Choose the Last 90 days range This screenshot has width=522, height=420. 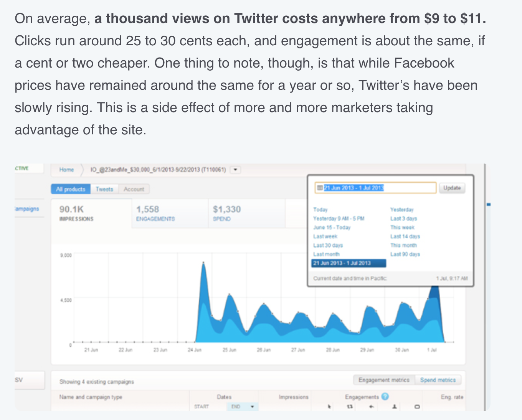coord(405,254)
